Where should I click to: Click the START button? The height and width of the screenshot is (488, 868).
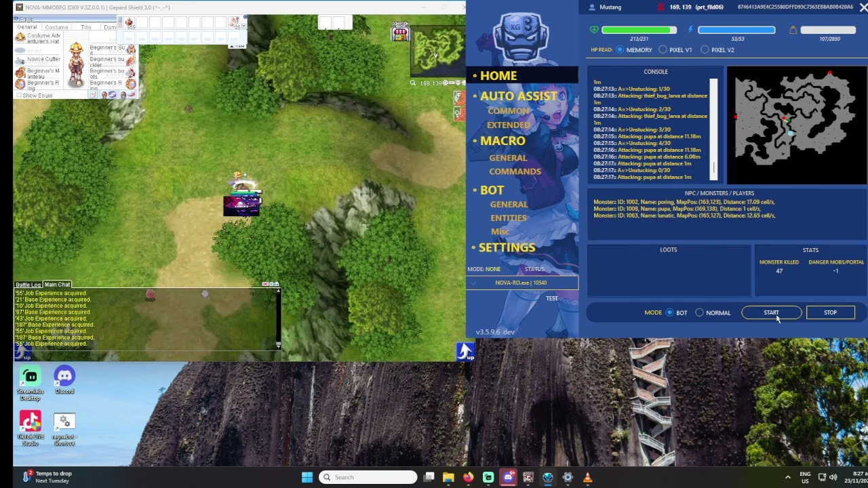point(772,312)
